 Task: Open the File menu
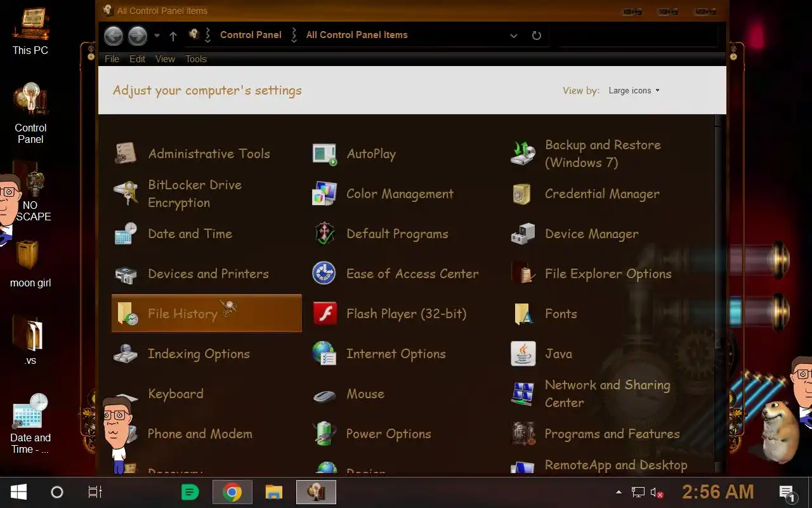coord(112,59)
